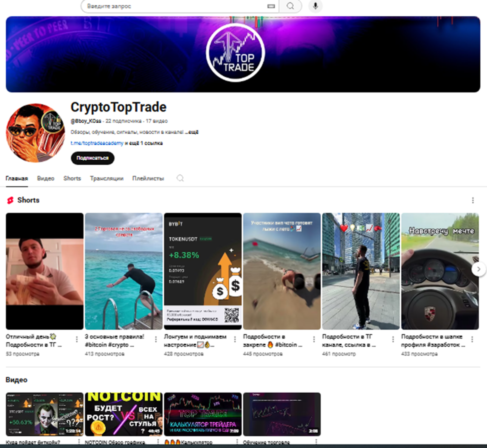Screen dimensions: 487x448
Task: Click CryptoTopTrade channel avatar
Action: tap(35, 133)
